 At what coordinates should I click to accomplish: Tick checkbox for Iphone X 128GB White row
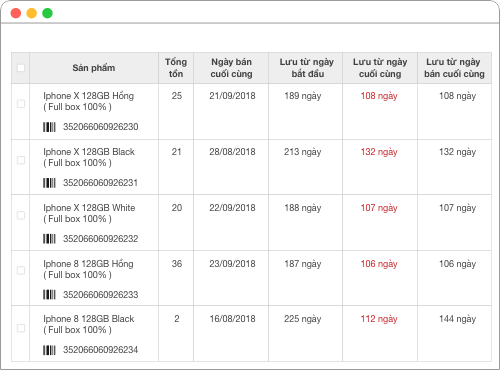21,215
